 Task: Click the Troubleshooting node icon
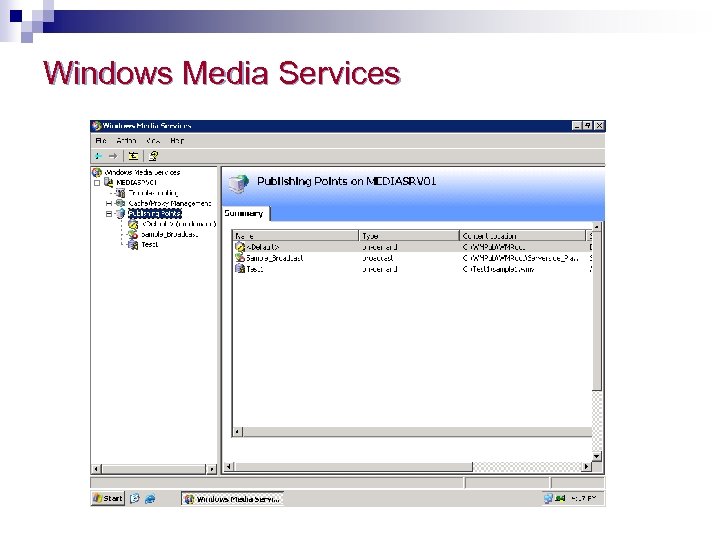pyautogui.click(x=120, y=193)
